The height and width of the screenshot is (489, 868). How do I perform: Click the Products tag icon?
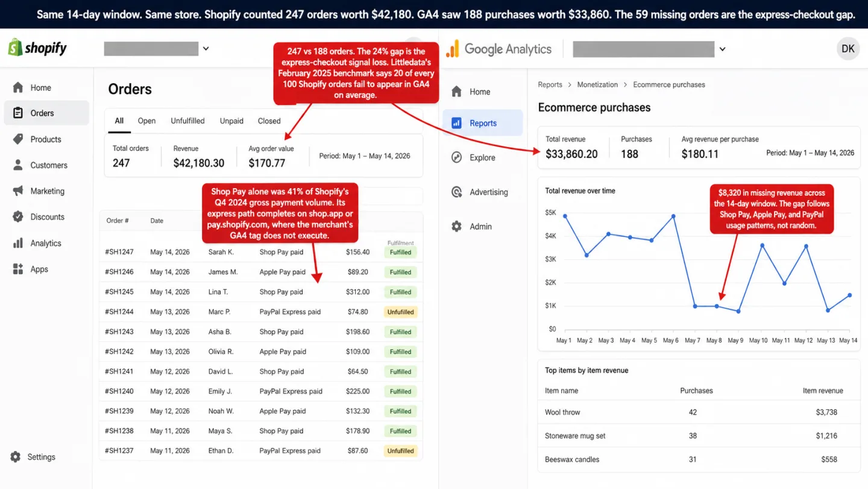pyautogui.click(x=18, y=139)
